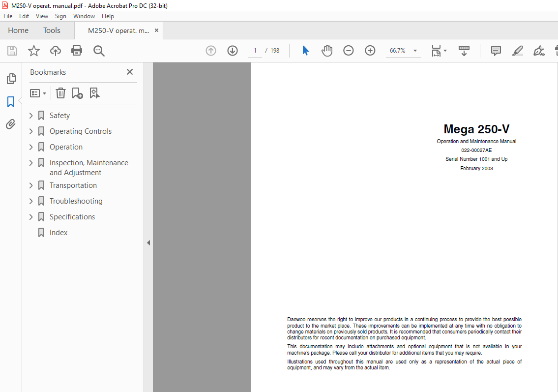Toggle the Bookmarks navigation panel icon
This screenshot has width=558, height=392.
[11, 102]
